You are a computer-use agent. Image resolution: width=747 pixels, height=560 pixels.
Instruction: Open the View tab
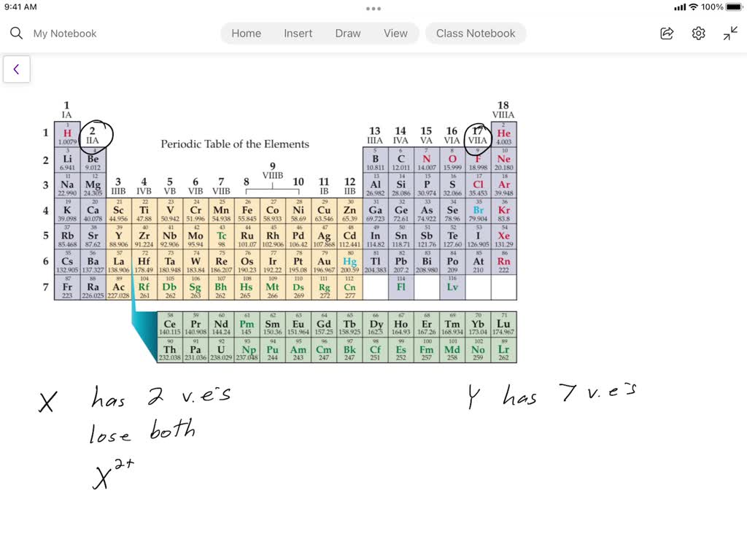[395, 33]
